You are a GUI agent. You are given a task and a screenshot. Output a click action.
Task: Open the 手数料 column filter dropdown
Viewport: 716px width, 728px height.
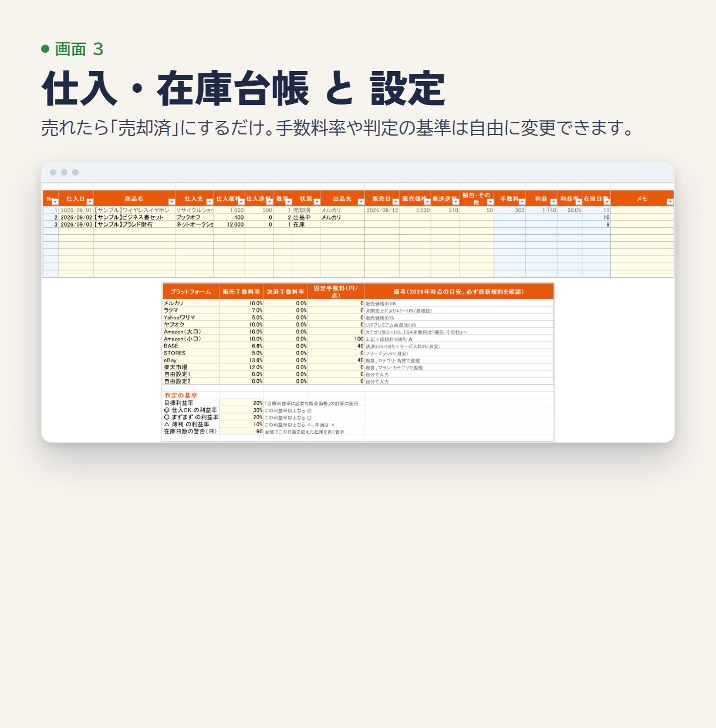click(522, 202)
